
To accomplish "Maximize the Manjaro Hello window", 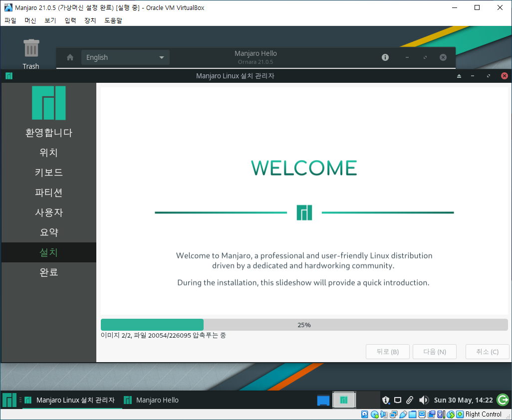I will [x=425, y=57].
